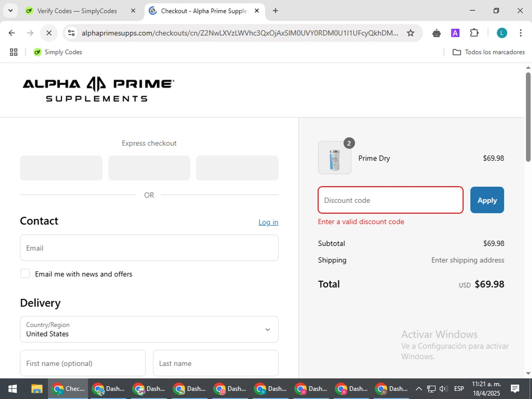Go forward to the next page
The height and width of the screenshot is (399, 532).
(30, 33)
